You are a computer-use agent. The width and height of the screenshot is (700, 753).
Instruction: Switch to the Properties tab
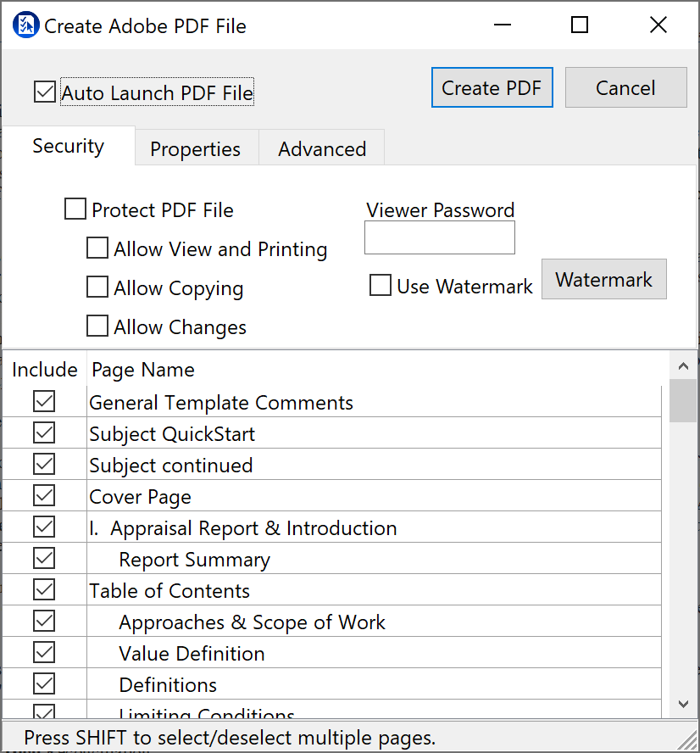pyautogui.click(x=195, y=149)
